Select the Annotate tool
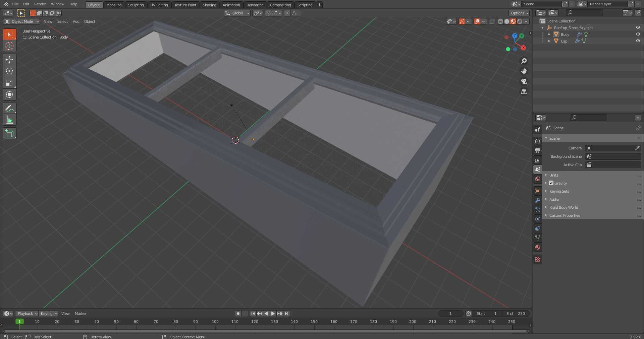The height and width of the screenshot is (339, 644). pos(9,108)
